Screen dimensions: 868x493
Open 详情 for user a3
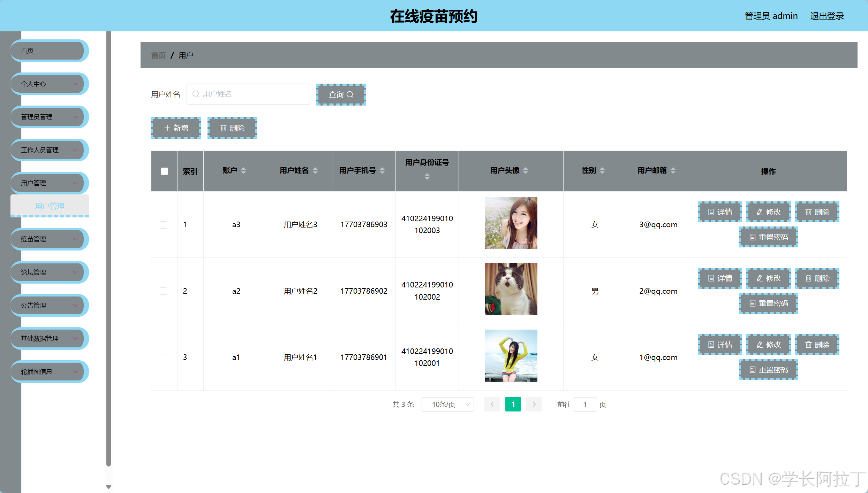[719, 212]
